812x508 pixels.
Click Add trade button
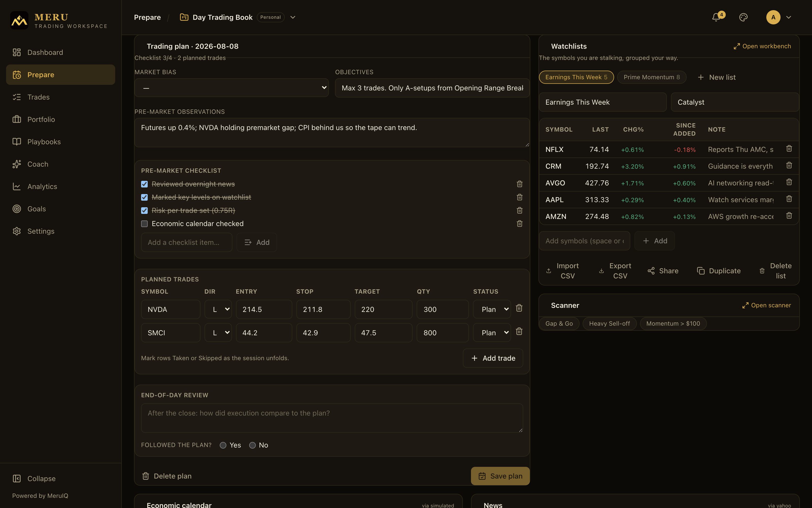pyautogui.click(x=493, y=358)
